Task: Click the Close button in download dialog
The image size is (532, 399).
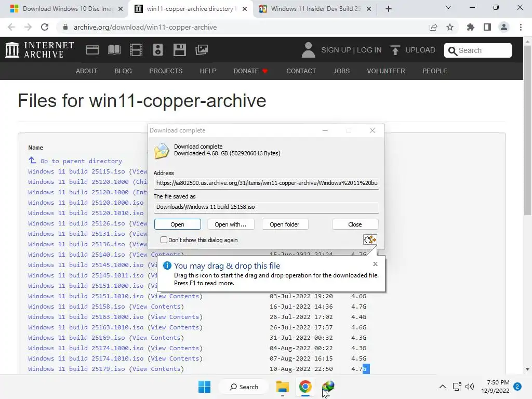Action: (355, 224)
